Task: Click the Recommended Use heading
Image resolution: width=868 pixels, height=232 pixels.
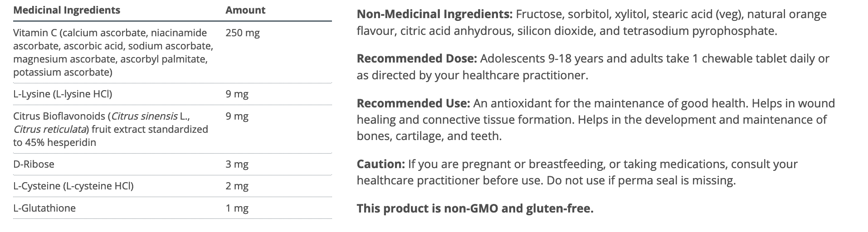Action: click(x=413, y=103)
